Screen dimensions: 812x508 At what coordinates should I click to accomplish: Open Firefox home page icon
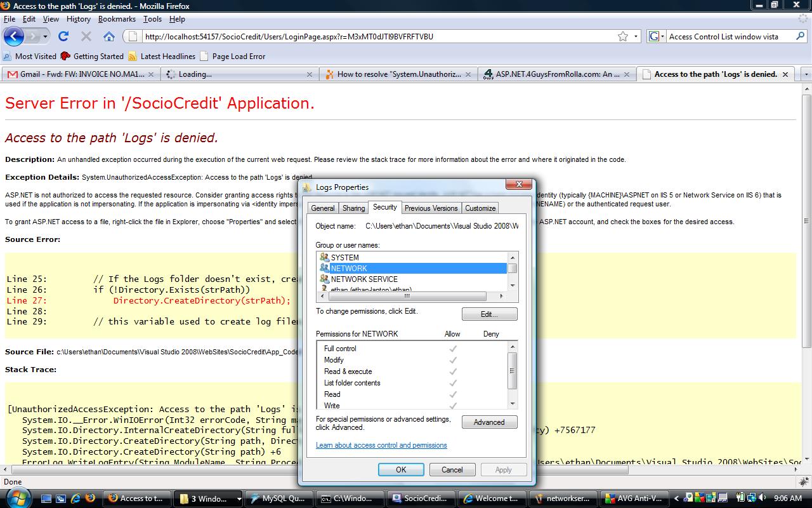click(109, 36)
